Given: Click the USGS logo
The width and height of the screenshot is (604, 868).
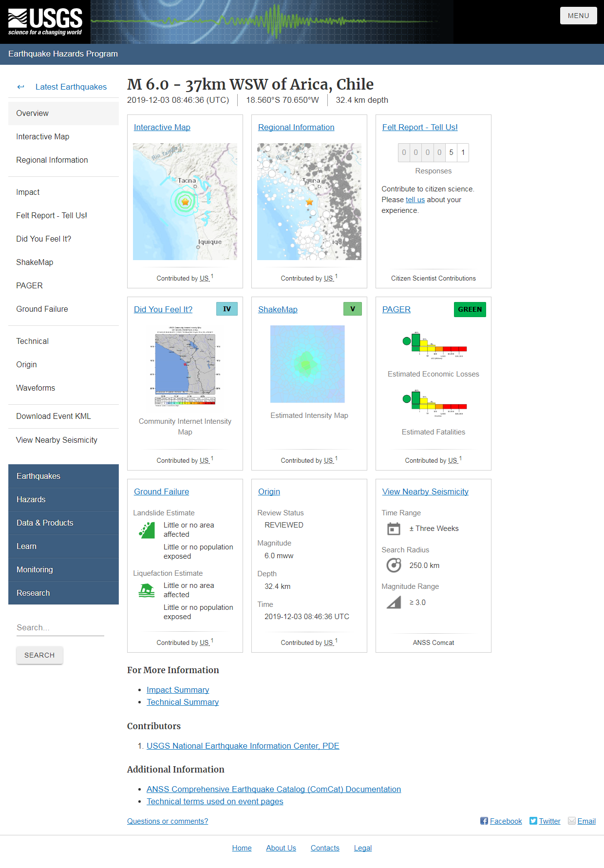Looking at the screenshot, I should click(x=45, y=22).
